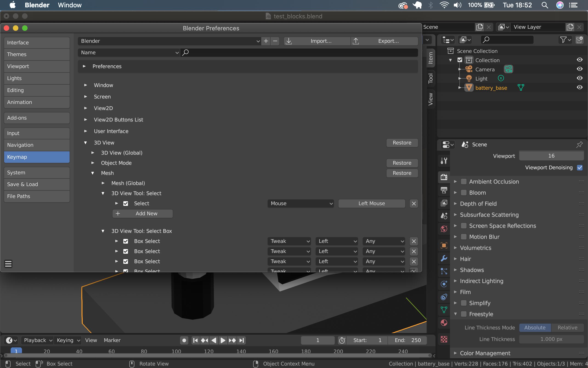This screenshot has width=588, height=368.
Task: Open the Blender keymap preset dropdown
Action: coord(170,41)
